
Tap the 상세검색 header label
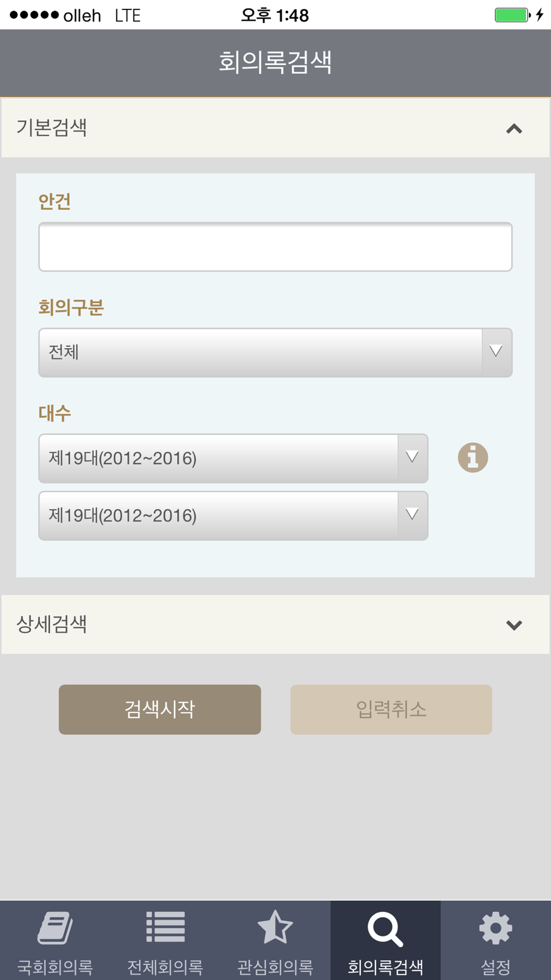point(52,624)
